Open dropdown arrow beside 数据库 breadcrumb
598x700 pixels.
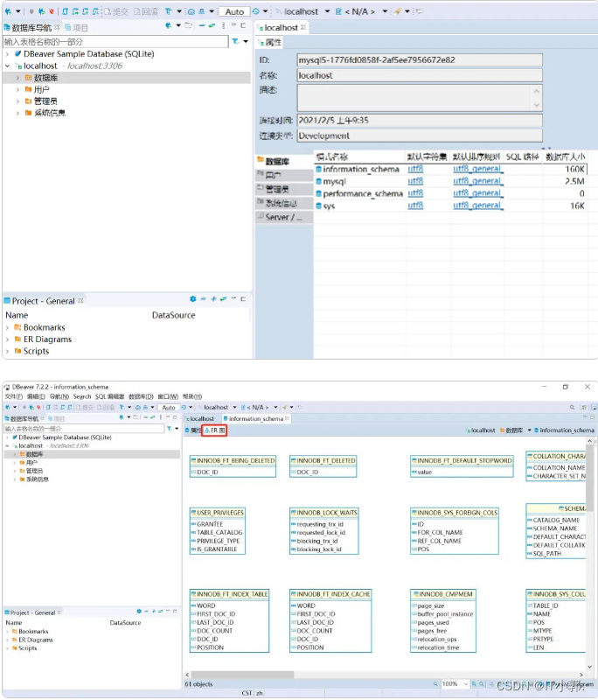529,430
